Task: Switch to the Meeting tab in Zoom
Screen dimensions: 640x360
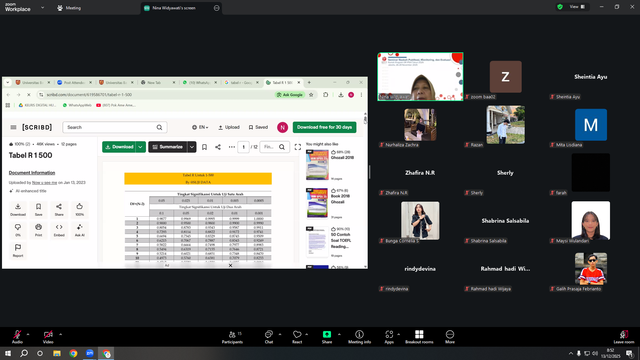Action: 69,8
